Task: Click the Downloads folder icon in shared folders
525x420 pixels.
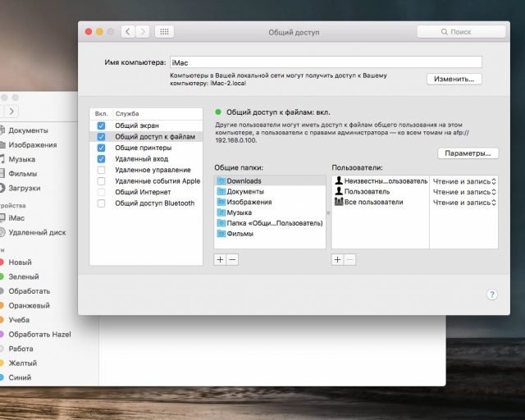Action: (x=221, y=180)
